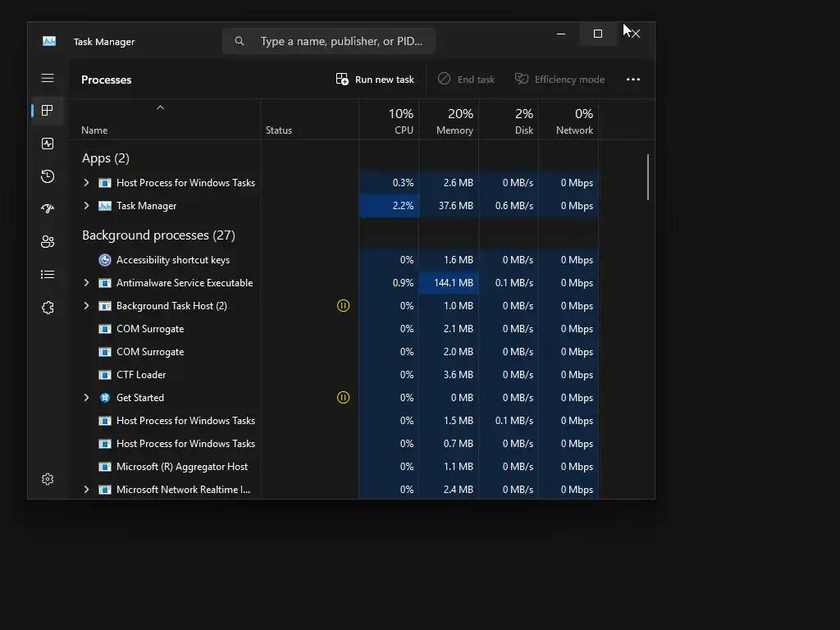Focus the name, publisher, or PID search box
The width and height of the screenshot is (840, 630).
point(329,41)
